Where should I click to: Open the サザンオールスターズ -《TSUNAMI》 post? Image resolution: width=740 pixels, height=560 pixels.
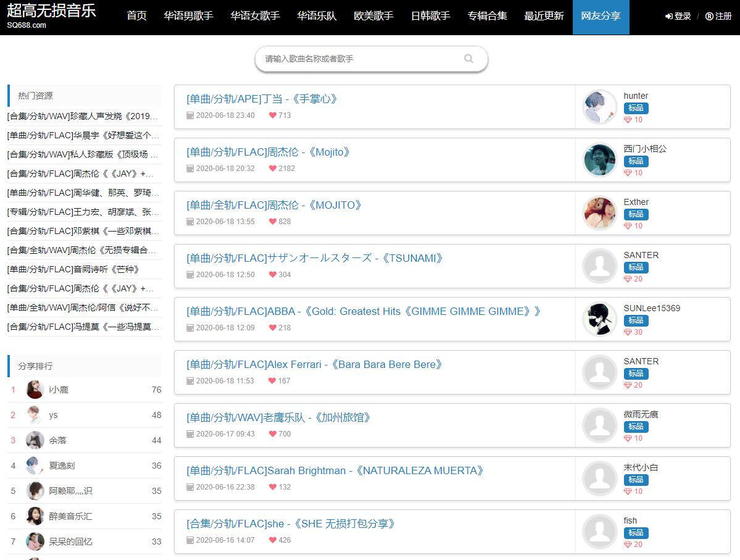pyautogui.click(x=315, y=258)
